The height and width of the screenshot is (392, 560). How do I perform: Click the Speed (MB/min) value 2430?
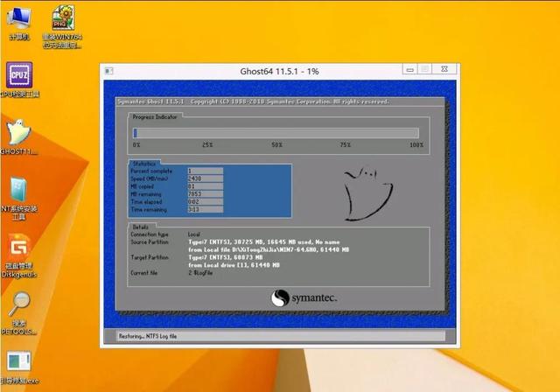click(x=206, y=178)
